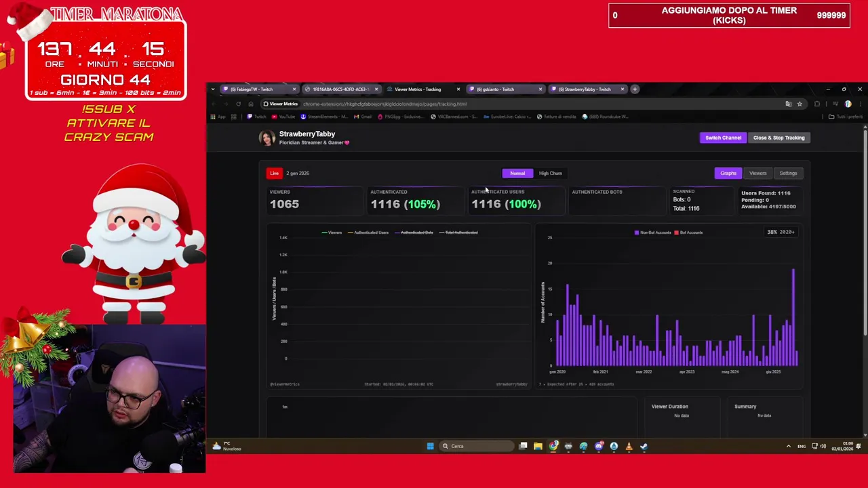This screenshot has height=488, width=868.
Task: Open the 1F816A8A browser tab
Action: point(340,89)
